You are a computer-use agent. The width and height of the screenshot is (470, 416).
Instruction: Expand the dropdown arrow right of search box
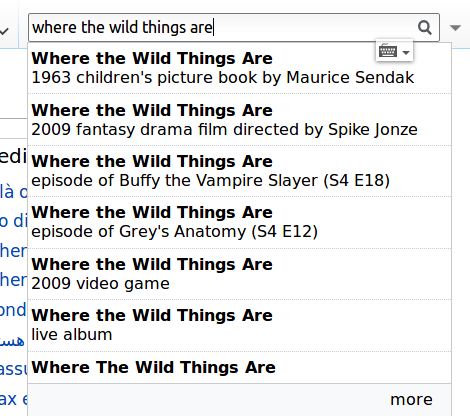(455, 28)
